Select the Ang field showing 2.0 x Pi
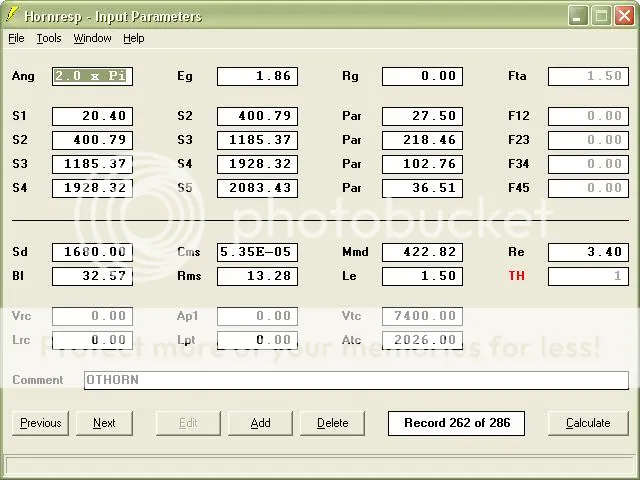This screenshot has height=480, width=640. click(x=92, y=76)
